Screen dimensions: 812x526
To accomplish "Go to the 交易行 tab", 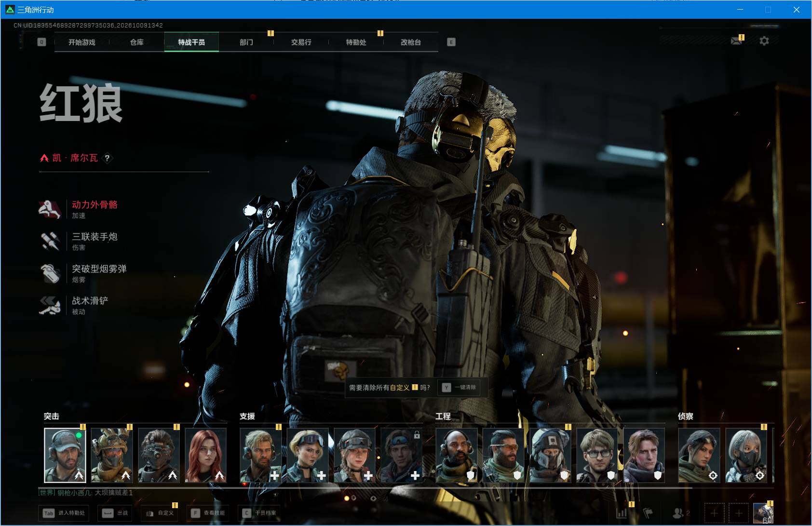I will pyautogui.click(x=301, y=42).
